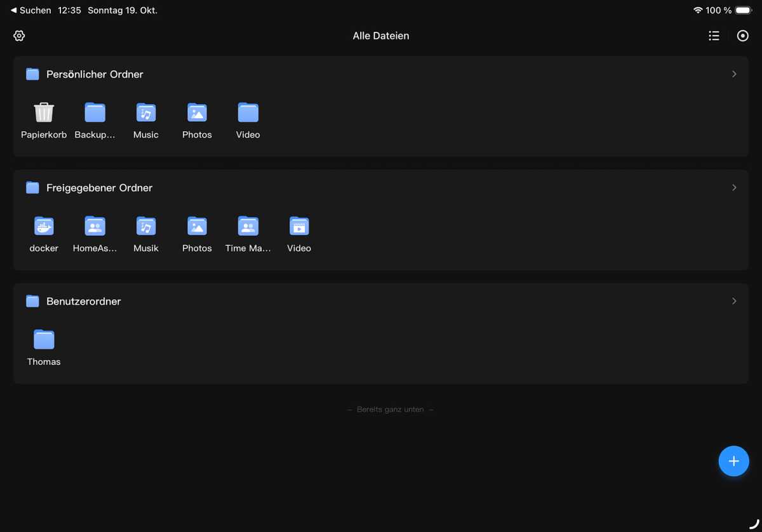Open the Papierkorb trash folder
Screen dimensions: 762x532
coord(44,113)
